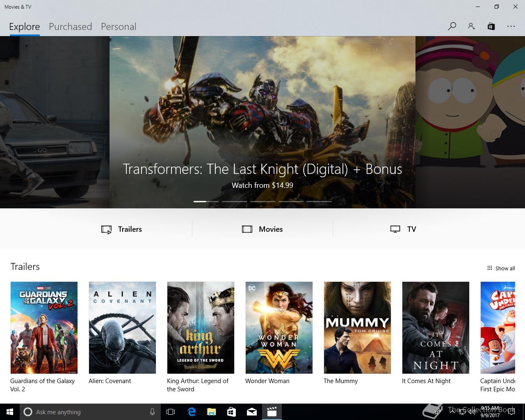
Task: Click 'It Comes At Night' title text
Action: click(426, 381)
